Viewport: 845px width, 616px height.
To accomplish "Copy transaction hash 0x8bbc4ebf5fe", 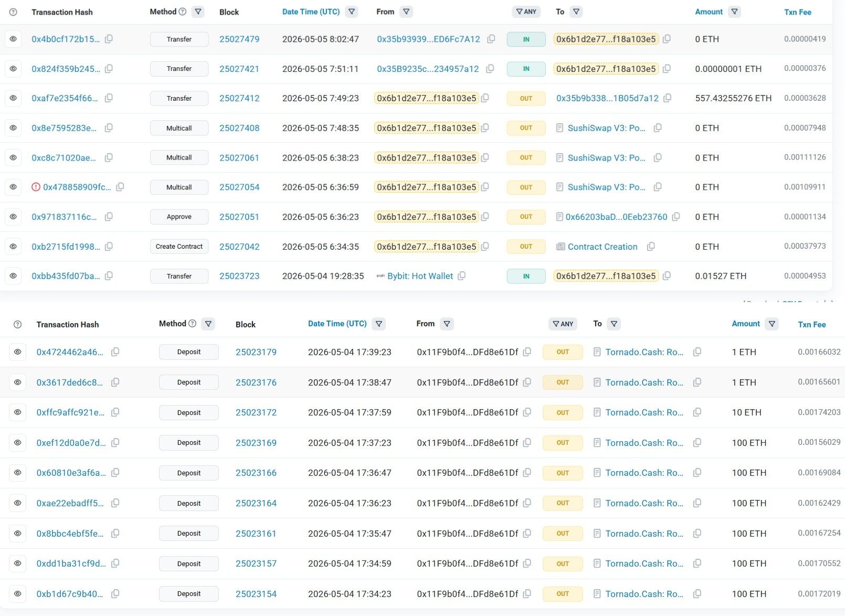I will (115, 534).
